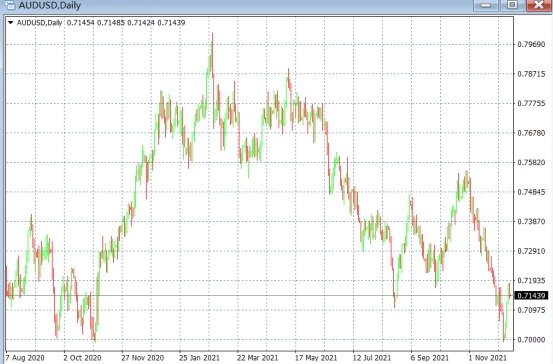Viewport: 553px width, 364px height.
Task: Click price level 0.70975 on scale
Action: point(531,310)
